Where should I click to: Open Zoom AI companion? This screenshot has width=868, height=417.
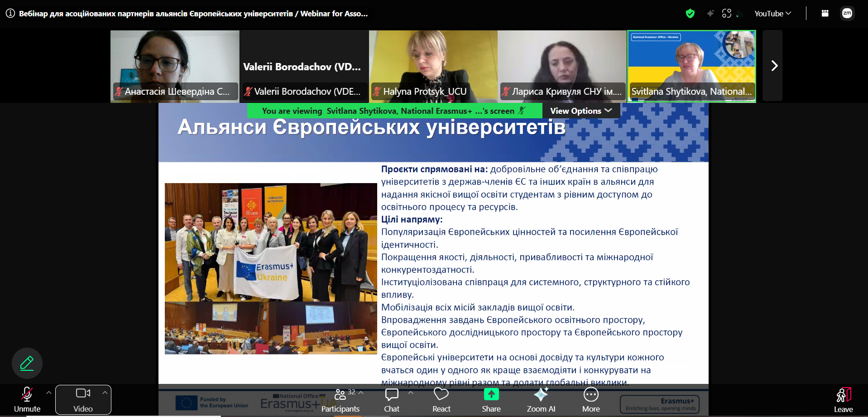[x=541, y=400]
